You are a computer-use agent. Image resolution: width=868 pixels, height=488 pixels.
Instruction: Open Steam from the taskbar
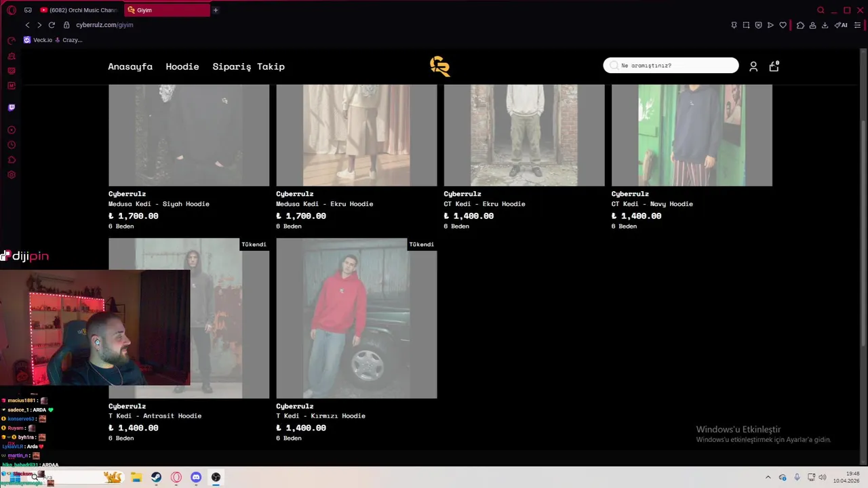coord(156,477)
